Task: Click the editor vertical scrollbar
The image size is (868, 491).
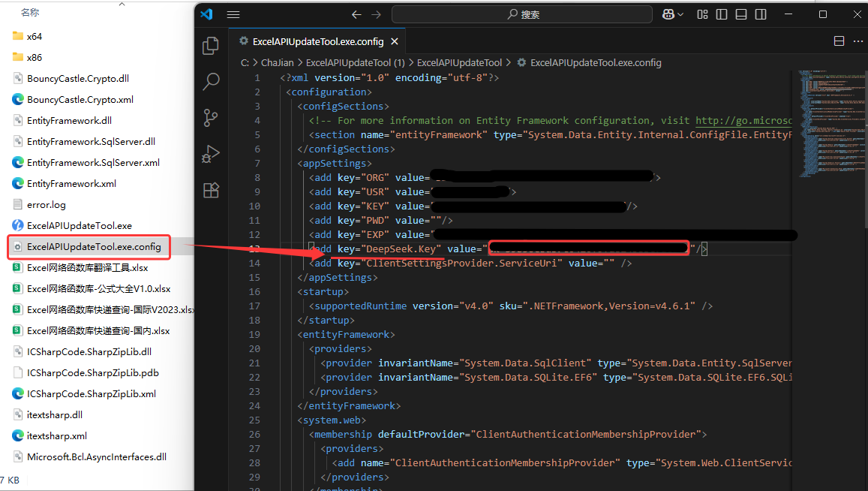Action: coord(866,149)
